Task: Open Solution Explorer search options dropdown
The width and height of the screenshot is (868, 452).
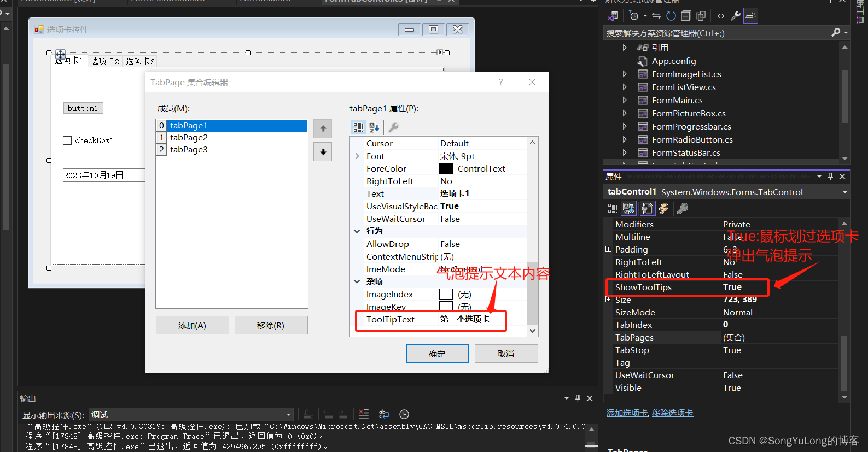Action: [846, 33]
